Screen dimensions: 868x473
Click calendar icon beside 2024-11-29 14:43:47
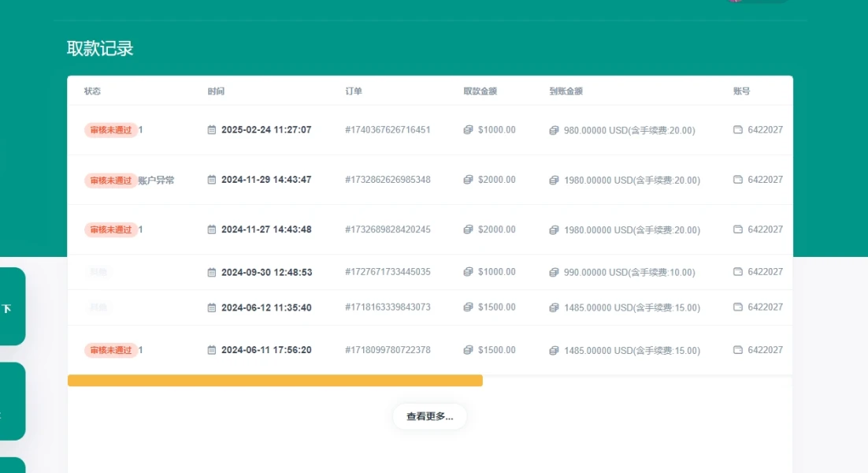tap(211, 180)
